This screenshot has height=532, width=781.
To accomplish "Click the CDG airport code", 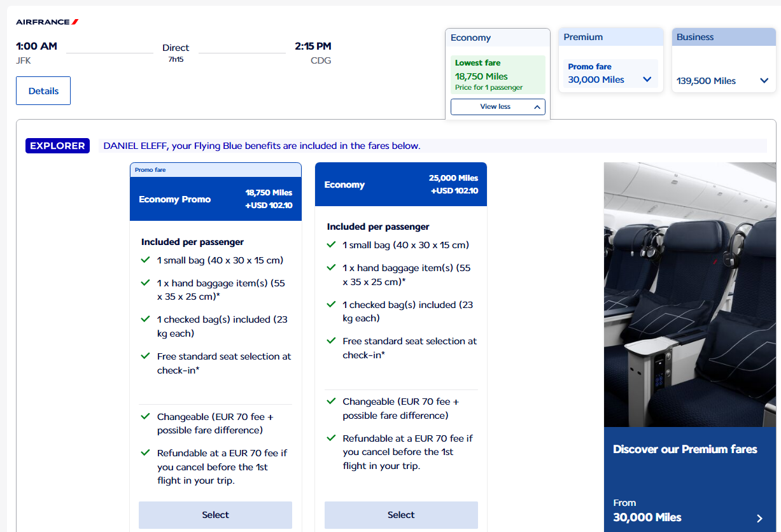I will point(321,61).
